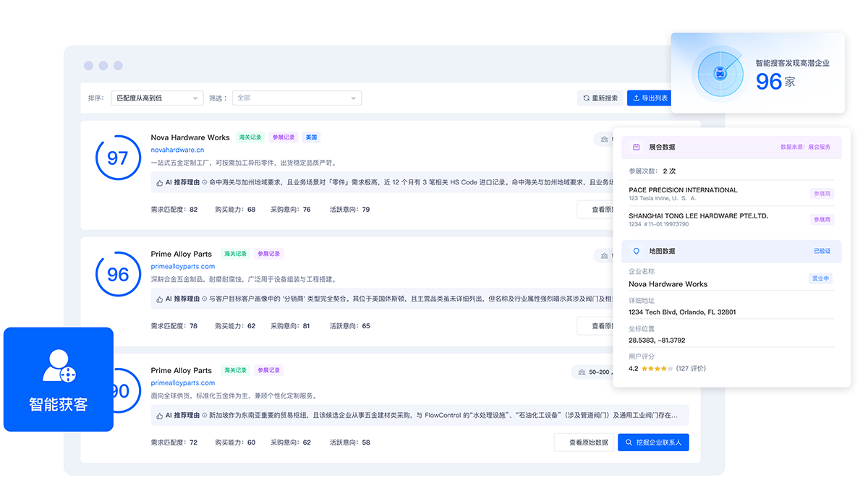Open the novahardware.cn link
Image resolution: width=868 pixels, height=496 pixels.
click(177, 150)
